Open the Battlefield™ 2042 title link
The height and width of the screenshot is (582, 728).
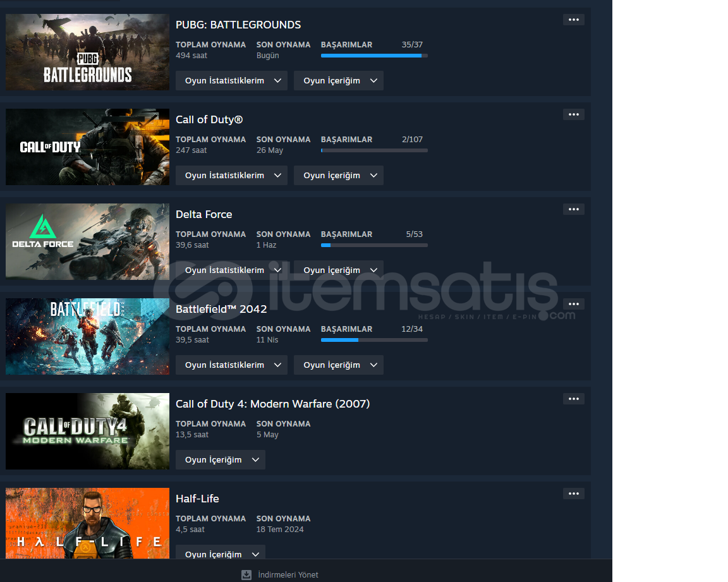221,309
